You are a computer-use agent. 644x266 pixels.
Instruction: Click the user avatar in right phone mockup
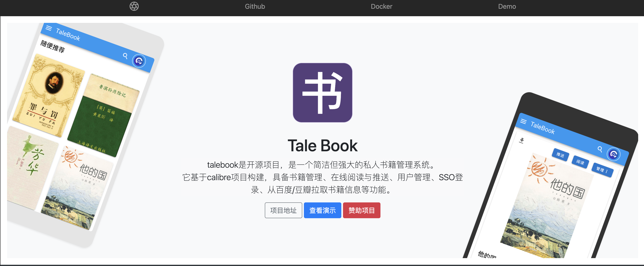613,154
